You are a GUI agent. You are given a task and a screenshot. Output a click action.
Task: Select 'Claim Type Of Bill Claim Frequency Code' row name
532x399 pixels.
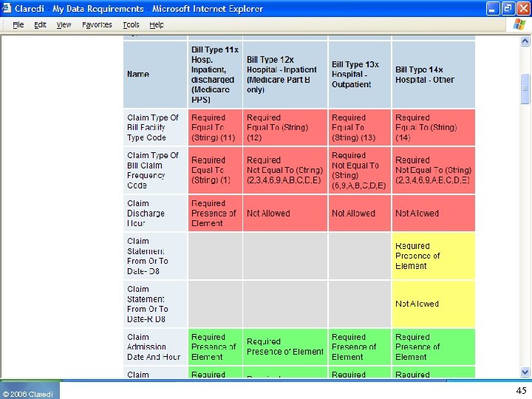pos(155,171)
